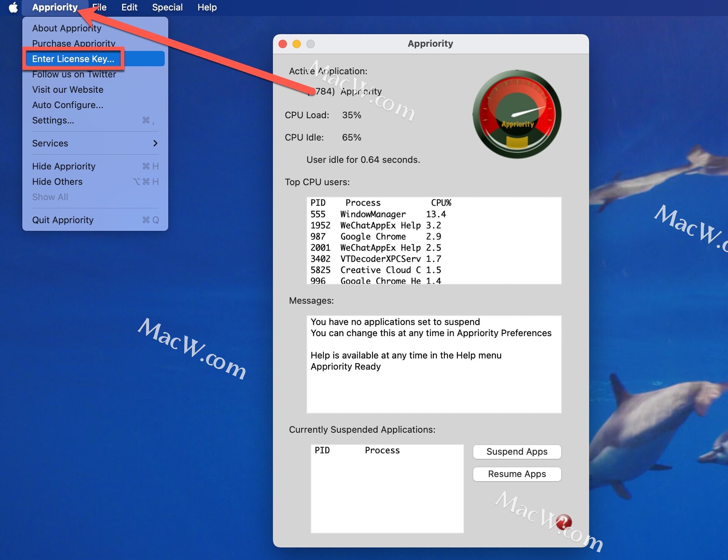Select the WeChatAppEx Help row with PID 2001
The height and width of the screenshot is (560, 728).
click(x=434, y=248)
